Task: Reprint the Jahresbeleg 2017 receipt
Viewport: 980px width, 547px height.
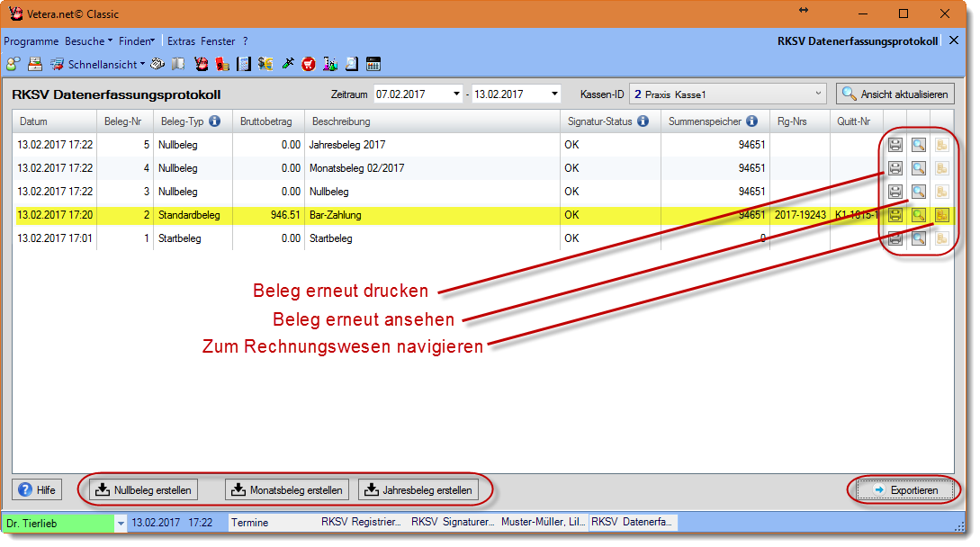Action: tap(895, 144)
